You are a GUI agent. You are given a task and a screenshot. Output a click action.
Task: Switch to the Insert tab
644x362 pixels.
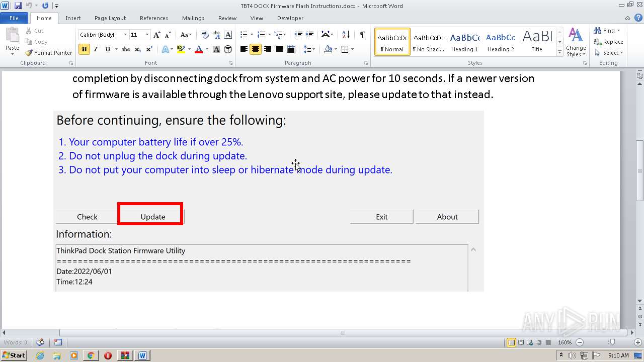[x=73, y=18]
